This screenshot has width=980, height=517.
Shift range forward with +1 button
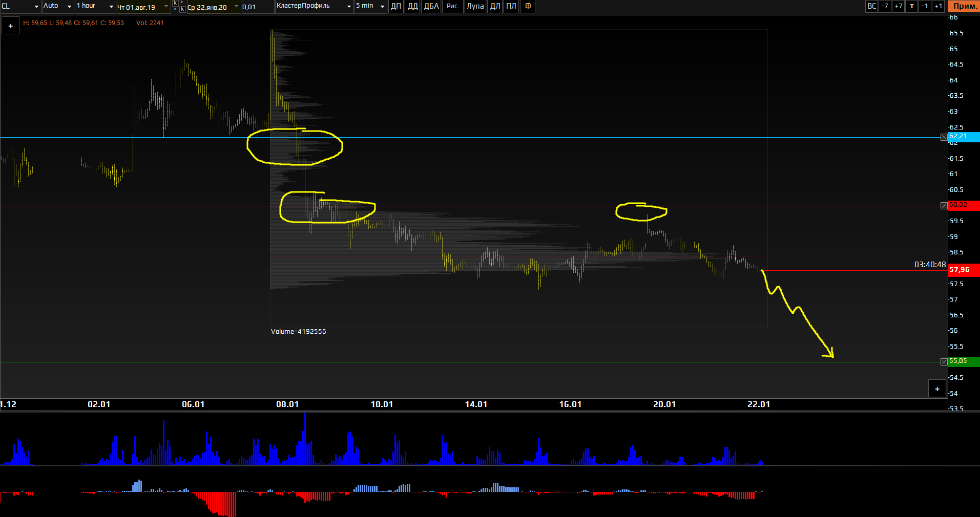[x=938, y=6]
